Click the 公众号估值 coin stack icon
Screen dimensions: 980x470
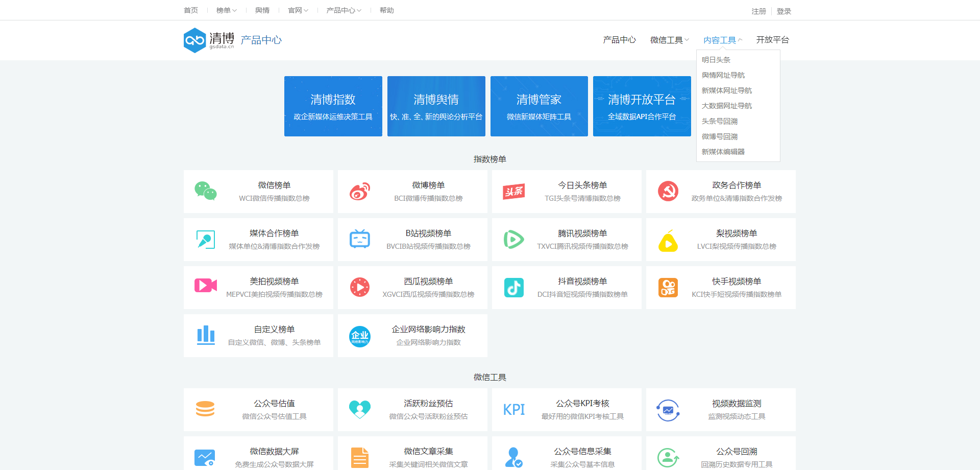pos(205,409)
